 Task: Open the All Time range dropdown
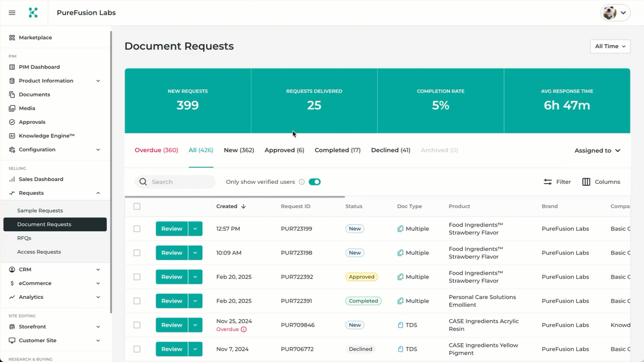[x=610, y=46]
